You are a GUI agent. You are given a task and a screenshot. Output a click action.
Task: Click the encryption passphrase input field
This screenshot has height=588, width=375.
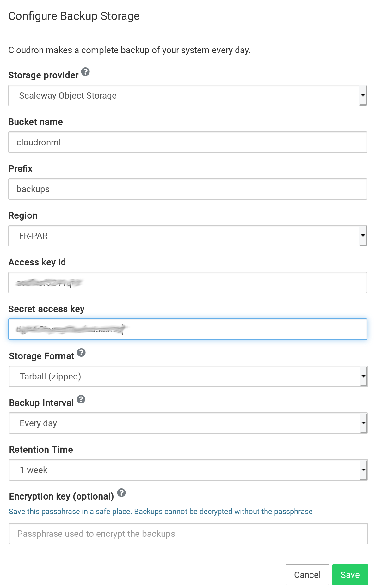click(188, 534)
